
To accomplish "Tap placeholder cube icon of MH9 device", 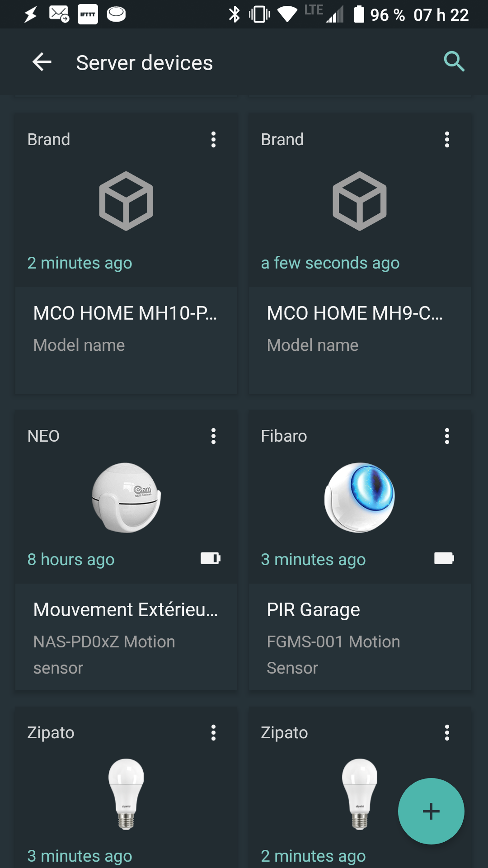I will pyautogui.click(x=360, y=201).
